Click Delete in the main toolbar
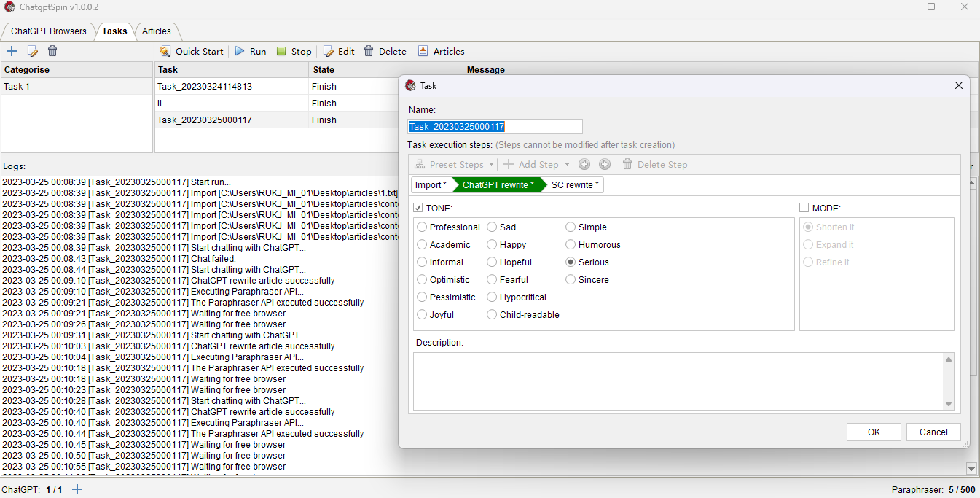This screenshot has width=980, height=498. point(385,52)
